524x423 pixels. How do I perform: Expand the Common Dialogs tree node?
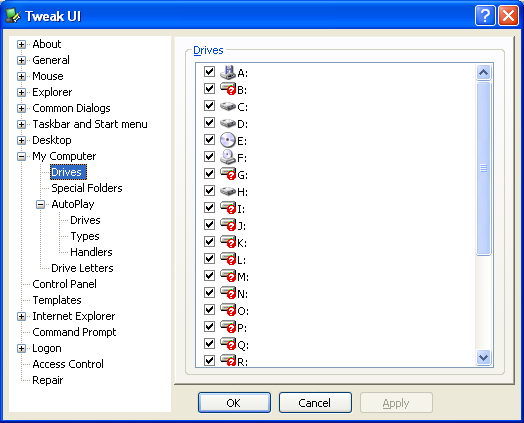tap(21, 108)
